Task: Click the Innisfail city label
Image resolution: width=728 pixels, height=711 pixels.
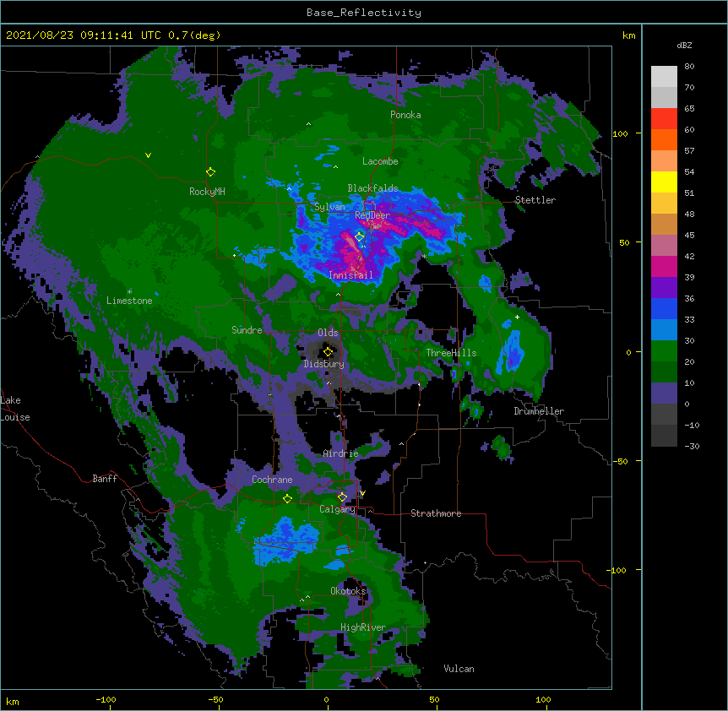Action: point(350,275)
